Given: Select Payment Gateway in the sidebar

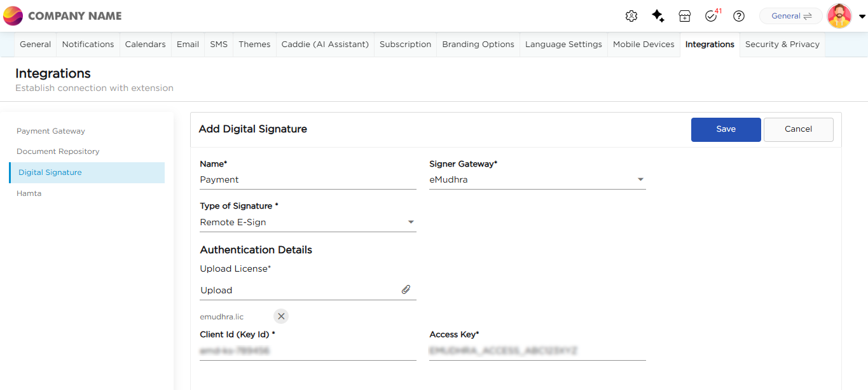Looking at the screenshot, I should pos(51,131).
